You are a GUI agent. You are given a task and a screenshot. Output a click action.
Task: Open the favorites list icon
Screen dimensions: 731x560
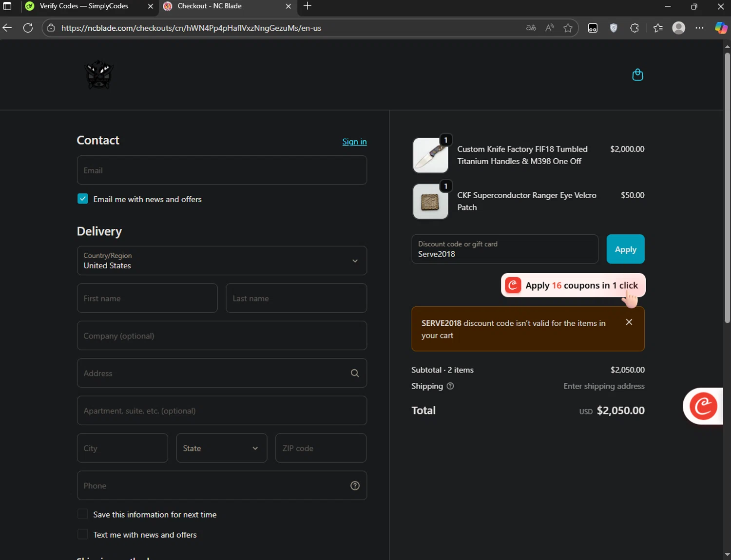point(658,28)
